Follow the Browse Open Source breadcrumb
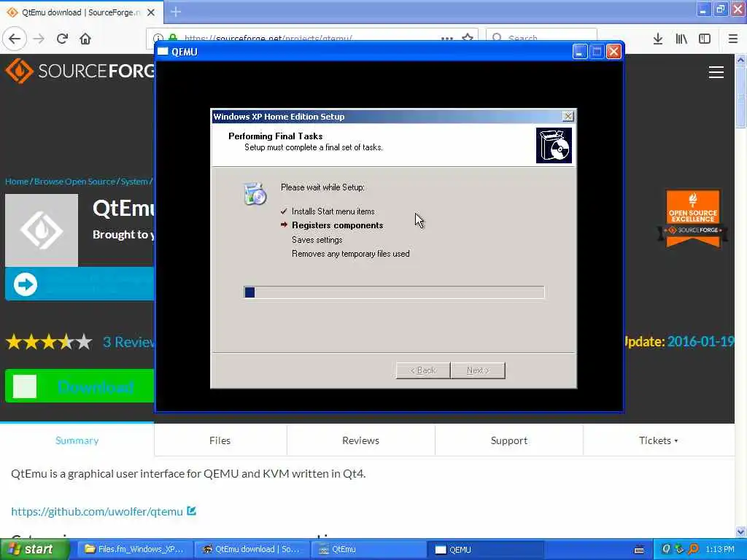The width and height of the screenshot is (747, 560). pos(75,182)
